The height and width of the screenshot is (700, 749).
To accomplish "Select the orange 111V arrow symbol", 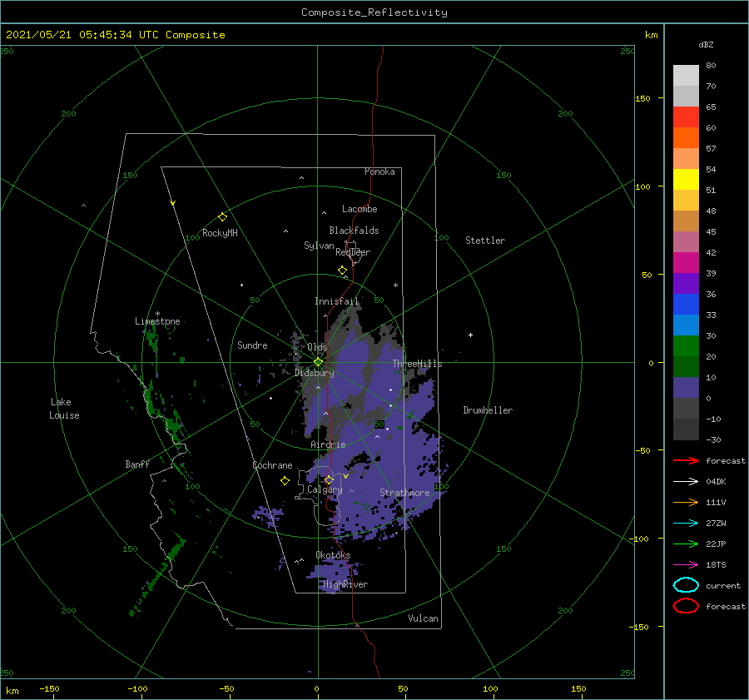I will [x=686, y=502].
